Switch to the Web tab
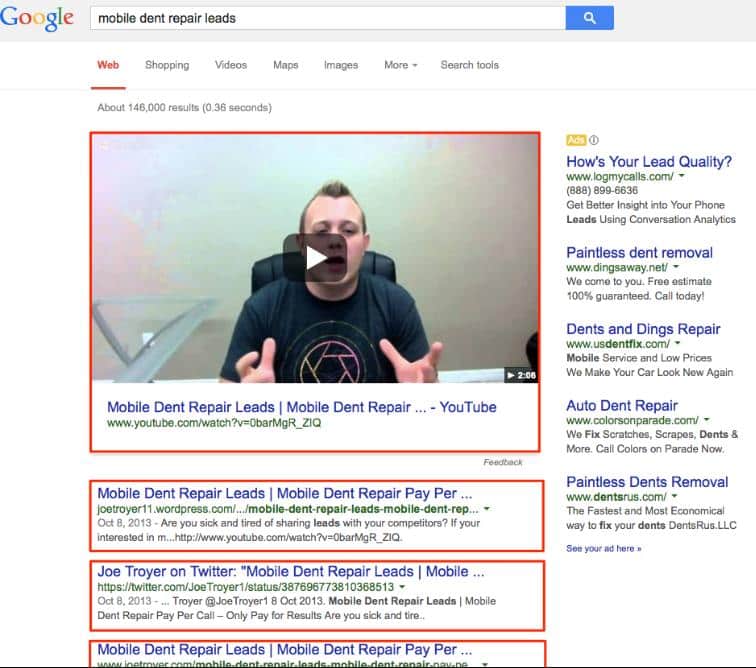This screenshot has width=756, height=668. pyautogui.click(x=108, y=65)
